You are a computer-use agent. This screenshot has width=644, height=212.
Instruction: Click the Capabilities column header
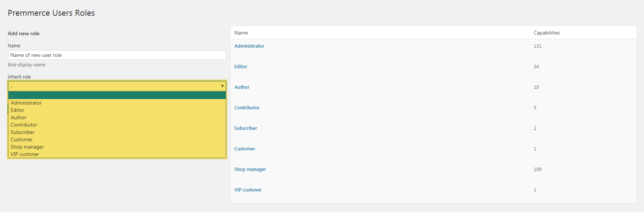click(x=547, y=33)
